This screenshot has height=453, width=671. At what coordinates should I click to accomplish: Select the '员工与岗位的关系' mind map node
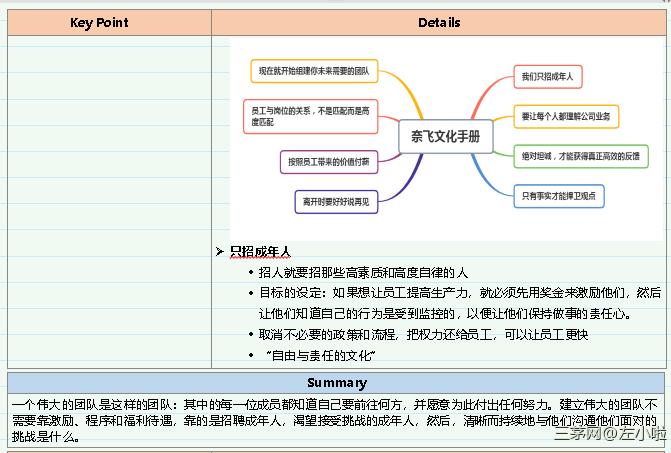point(311,116)
